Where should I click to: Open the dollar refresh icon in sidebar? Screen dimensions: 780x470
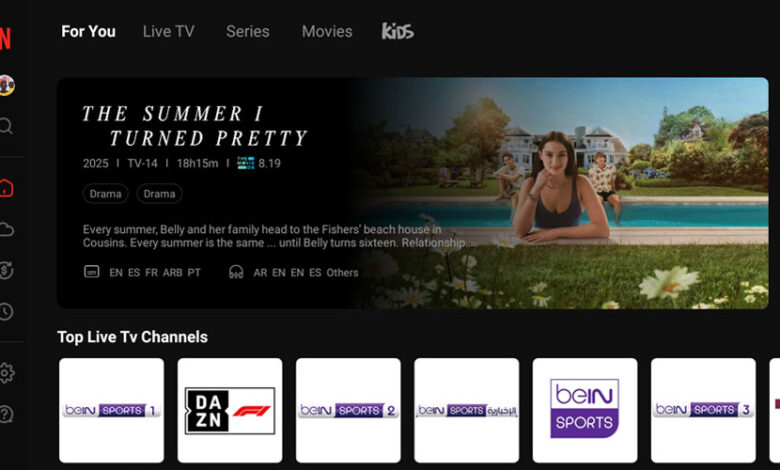coord(6,270)
